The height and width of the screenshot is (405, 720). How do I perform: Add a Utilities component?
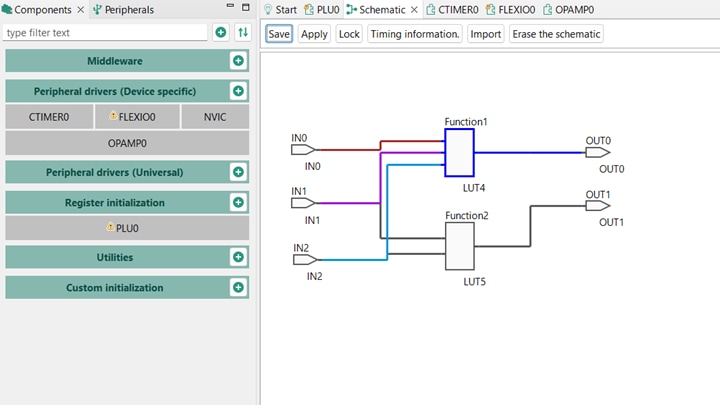pyautogui.click(x=238, y=257)
